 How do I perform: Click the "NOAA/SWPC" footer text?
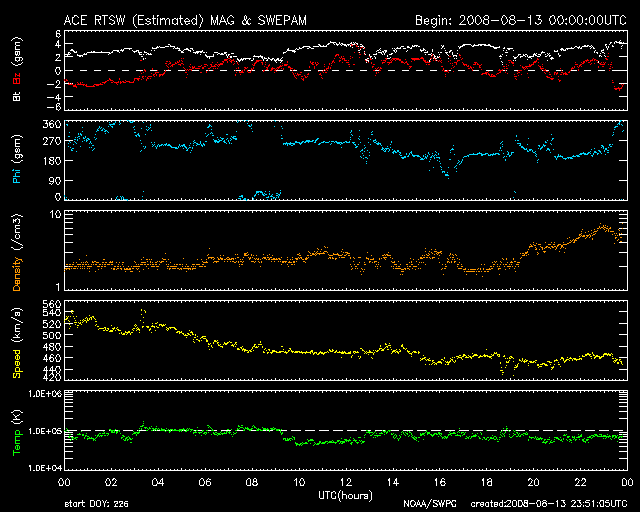(430, 504)
